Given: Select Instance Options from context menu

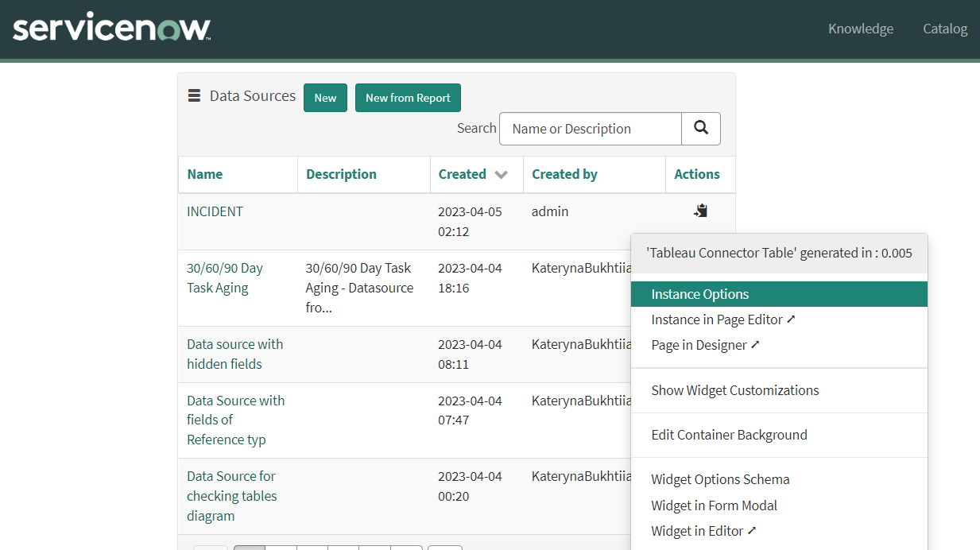Looking at the screenshot, I should click(x=699, y=294).
